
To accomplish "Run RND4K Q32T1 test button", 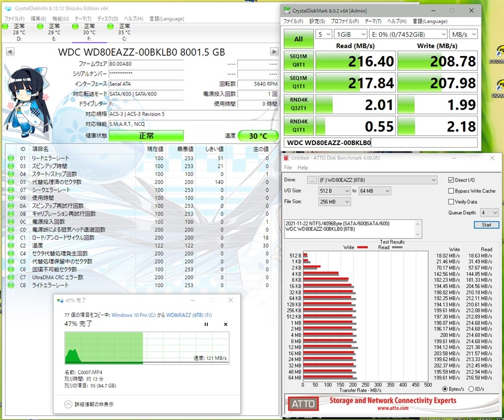I will 299,104.
